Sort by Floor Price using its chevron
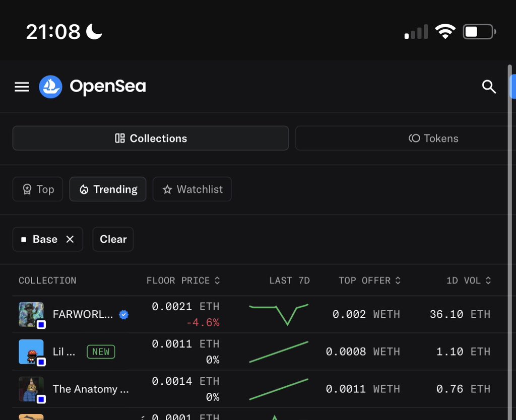 [217, 281]
